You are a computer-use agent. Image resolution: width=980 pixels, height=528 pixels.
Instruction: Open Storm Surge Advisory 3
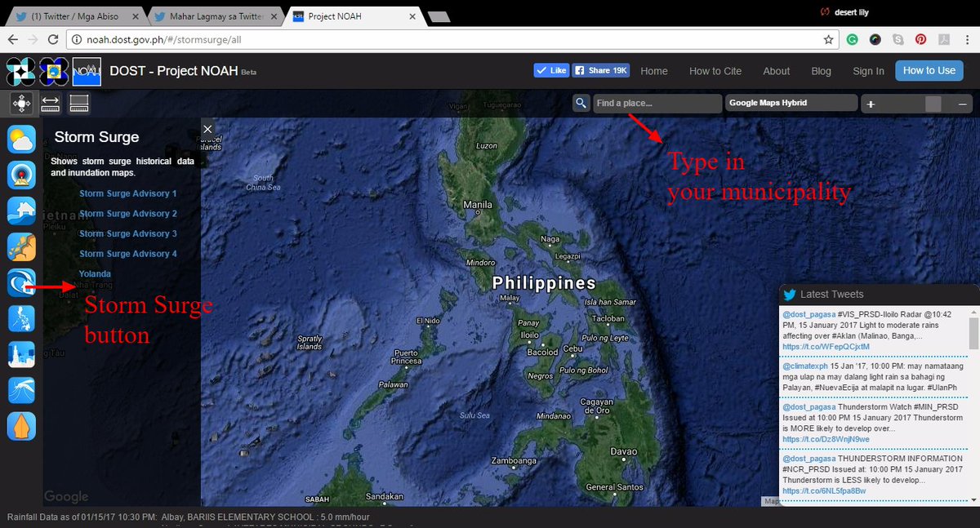tap(128, 233)
